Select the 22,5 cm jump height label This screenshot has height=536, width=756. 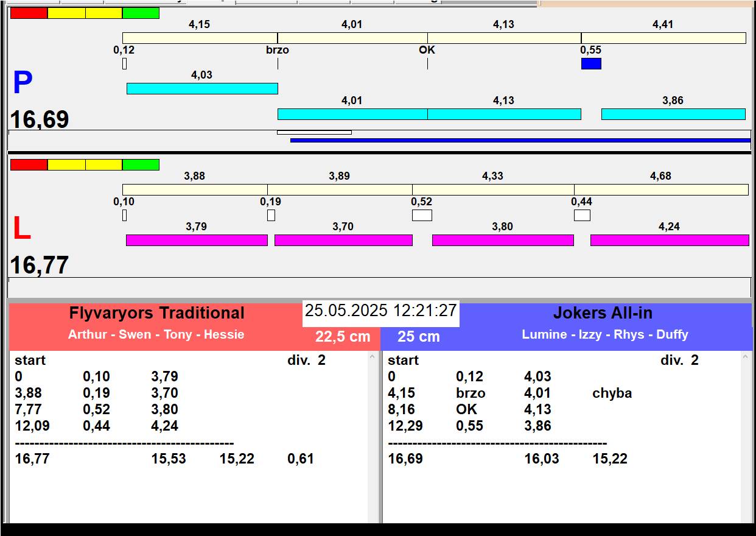point(343,337)
